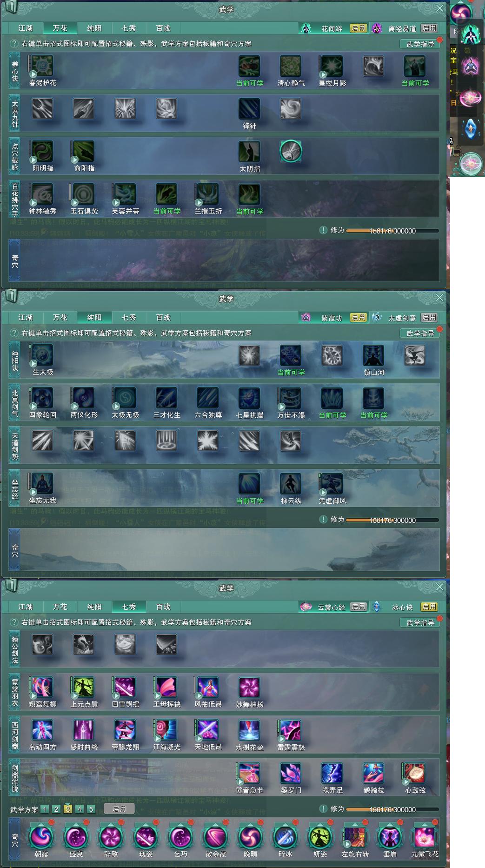The width and height of the screenshot is (485, 868).
Task: Click the 江海凝光 skill icon
Action: [166, 730]
